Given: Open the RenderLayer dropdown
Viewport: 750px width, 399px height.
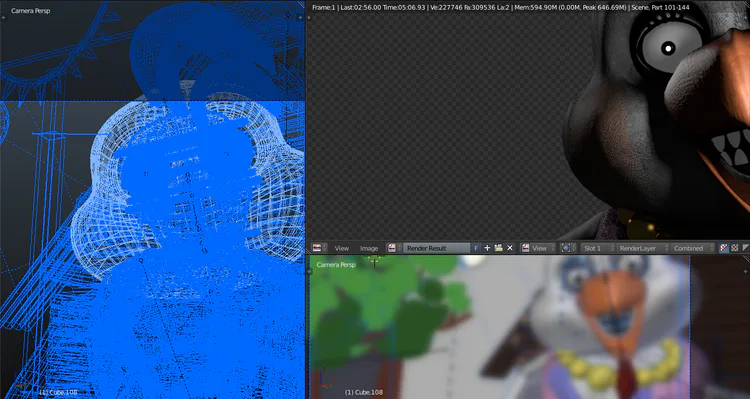Looking at the screenshot, I should [642, 248].
